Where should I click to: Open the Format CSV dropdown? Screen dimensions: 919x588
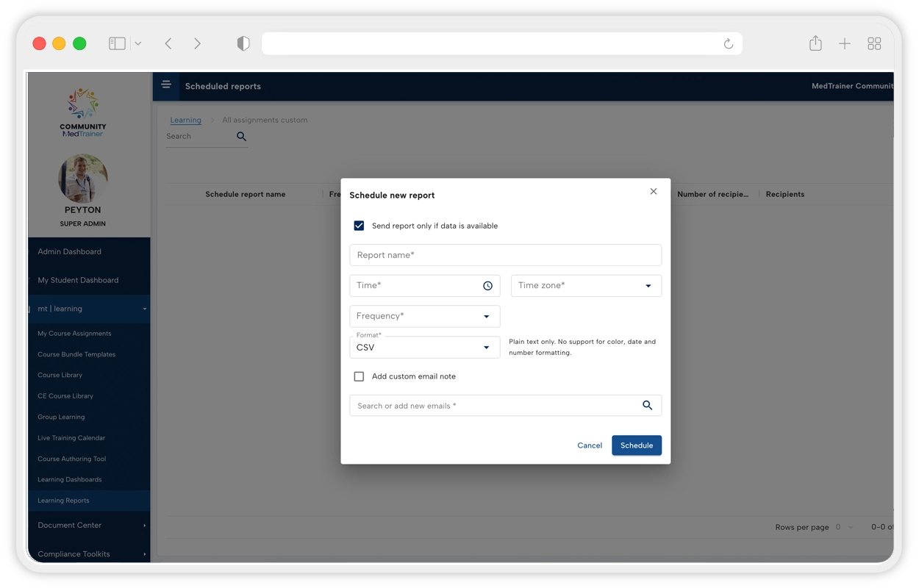tap(424, 347)
